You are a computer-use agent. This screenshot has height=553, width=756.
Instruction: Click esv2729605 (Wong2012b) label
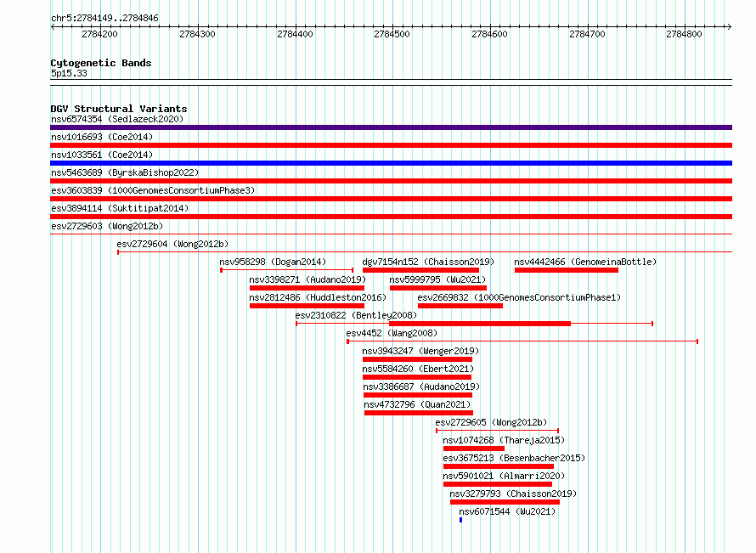click(x=491, y=422)
